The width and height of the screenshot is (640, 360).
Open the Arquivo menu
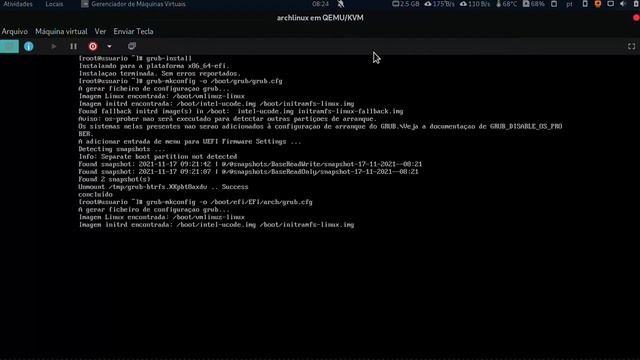15,31
